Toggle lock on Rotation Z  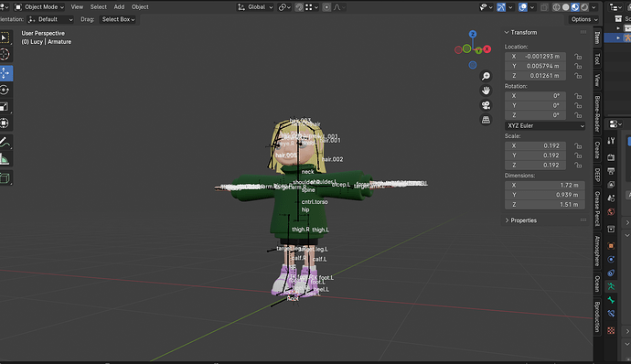tap(578, 115)
